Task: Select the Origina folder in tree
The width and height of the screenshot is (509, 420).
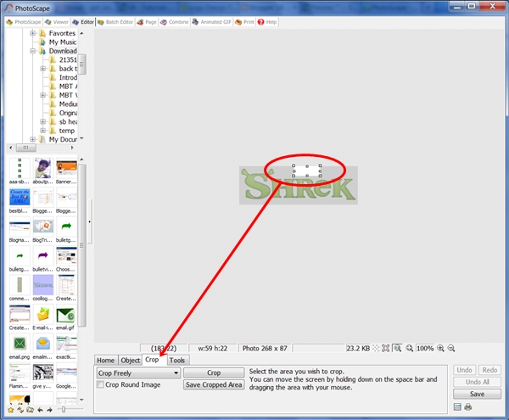Action: 68,113
